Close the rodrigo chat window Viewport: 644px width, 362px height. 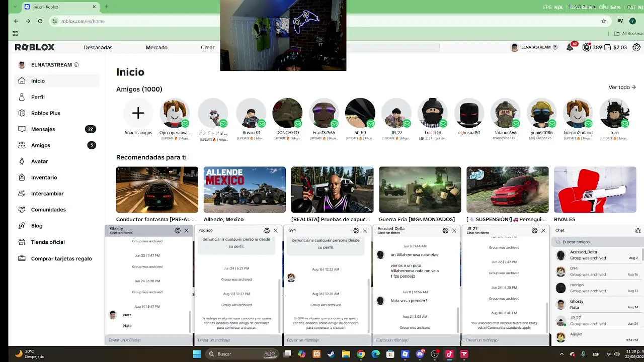click(x=276, y=231)
